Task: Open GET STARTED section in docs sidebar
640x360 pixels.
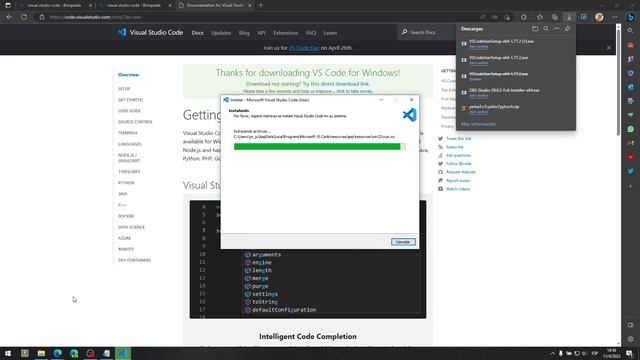Action: (x=131, y=100)
